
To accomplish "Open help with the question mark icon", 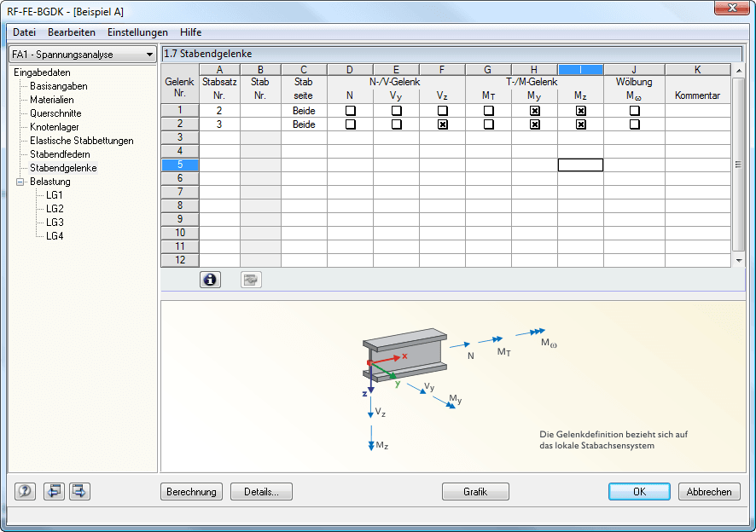I will point(25,491).
